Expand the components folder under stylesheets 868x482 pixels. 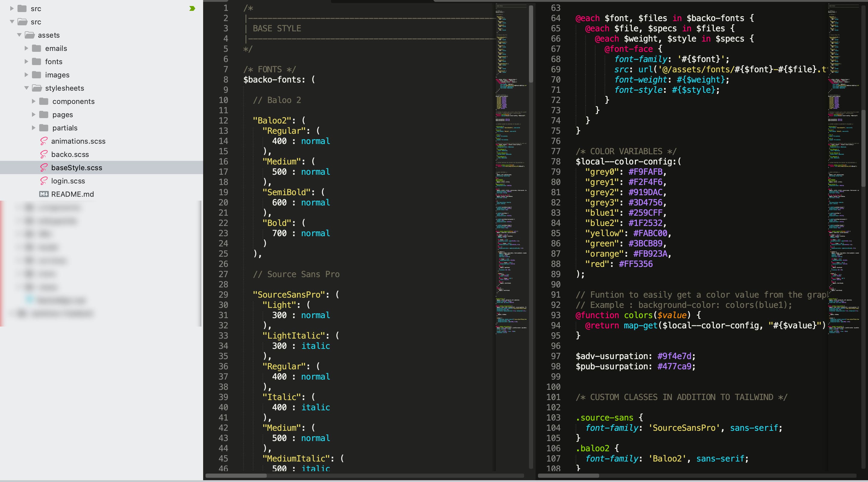(33, 101)
